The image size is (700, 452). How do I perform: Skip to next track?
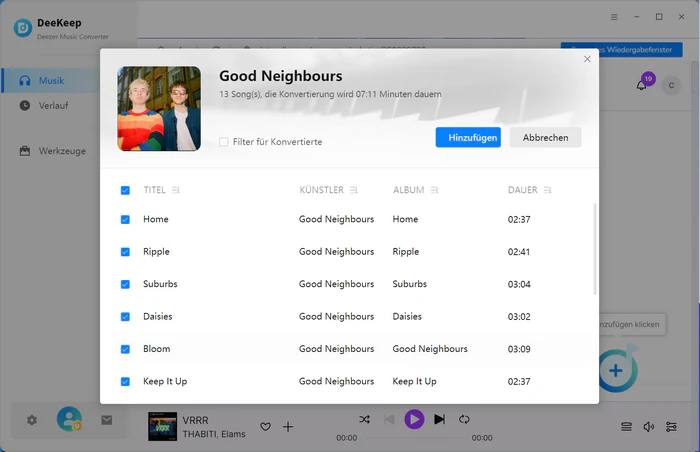tap(440, 419)
